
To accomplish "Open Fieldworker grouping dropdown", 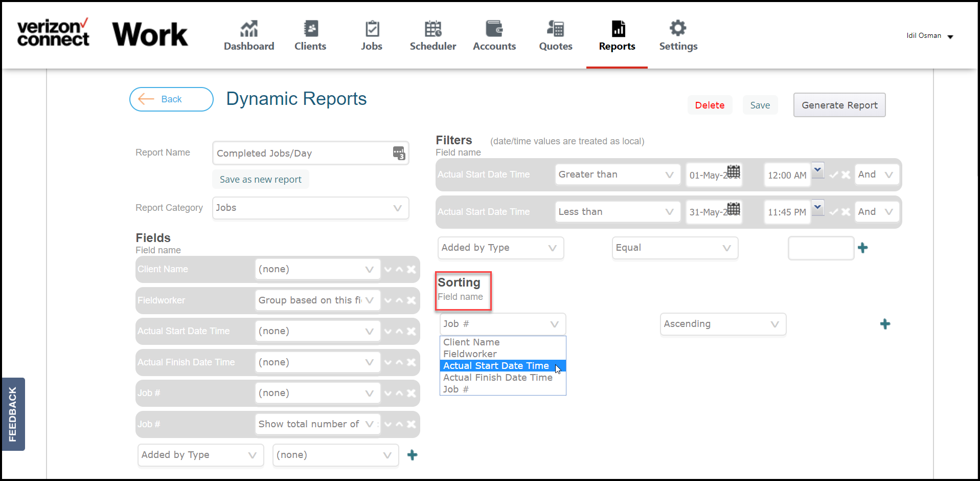I will click(x=317, y=300).
